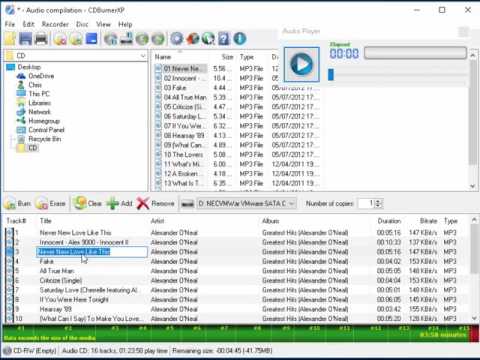Select the file 10 The Lovers

[x=183, y=154]
